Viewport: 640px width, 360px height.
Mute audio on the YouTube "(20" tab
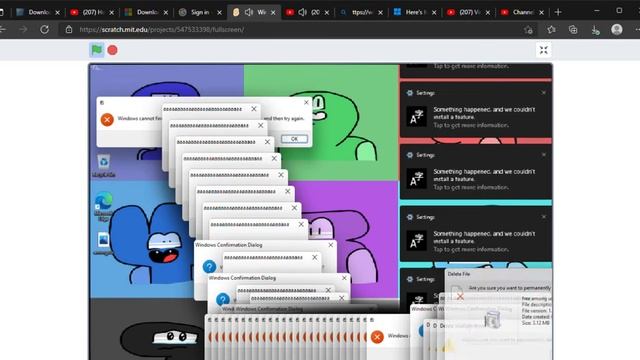coord(302,12)
